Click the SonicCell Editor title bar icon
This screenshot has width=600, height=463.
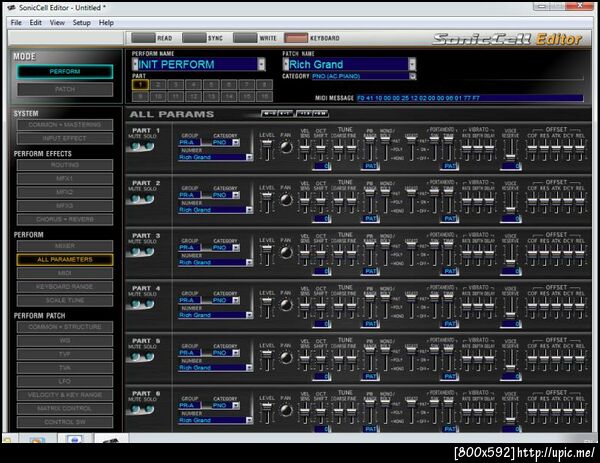(x=11, y=8)
